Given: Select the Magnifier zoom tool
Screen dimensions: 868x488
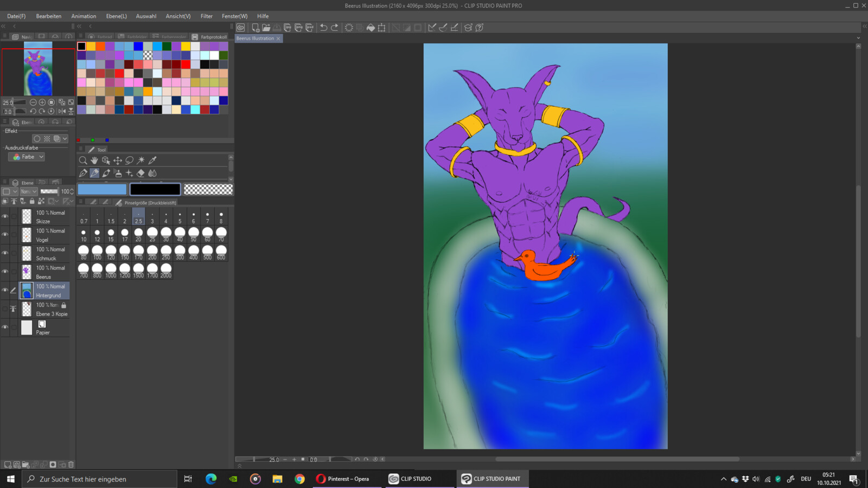Looking at the screenshot, I should click(x=83, y=160).
